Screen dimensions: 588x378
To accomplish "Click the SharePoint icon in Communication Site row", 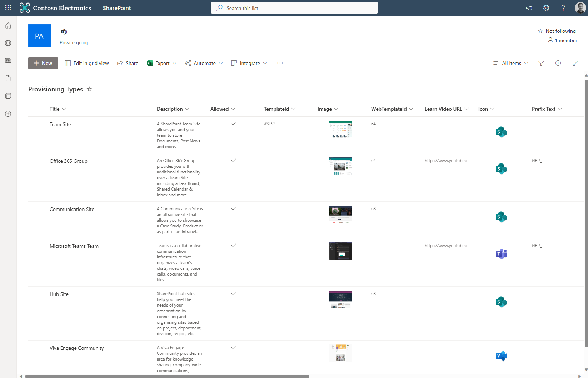I will 502,217.
